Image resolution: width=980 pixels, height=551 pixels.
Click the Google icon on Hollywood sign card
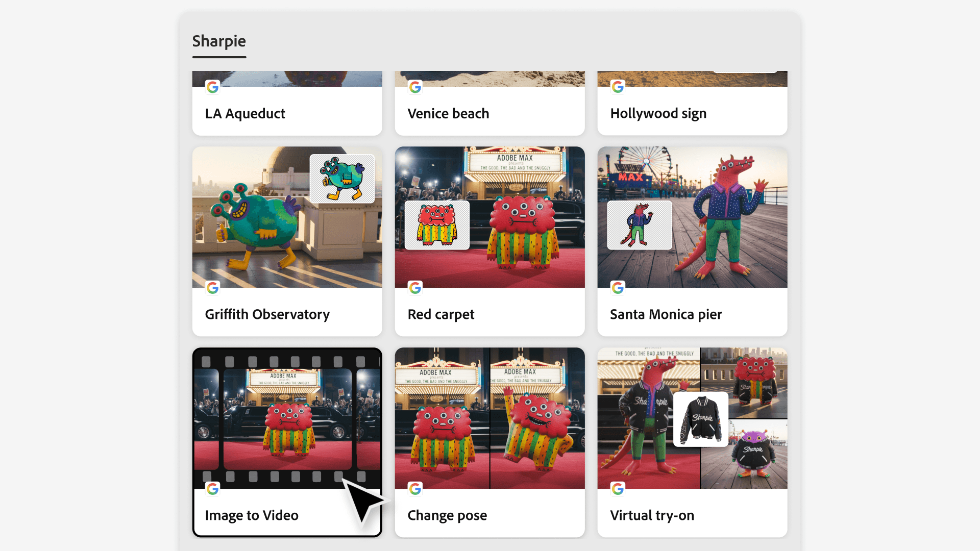[x=618, y=87]
